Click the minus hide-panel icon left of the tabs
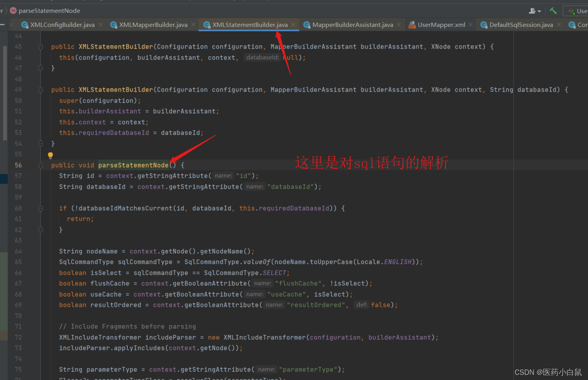Screen dimensions: 588x380 pos(2,25)
